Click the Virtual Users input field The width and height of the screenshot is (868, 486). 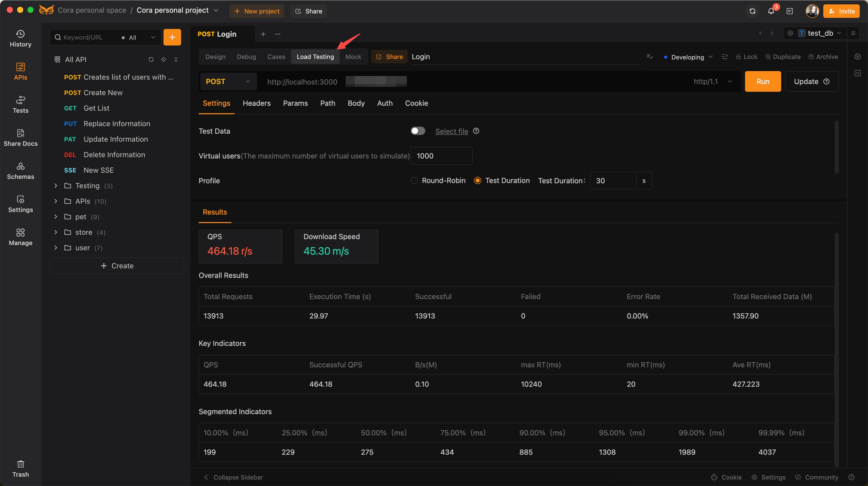tap(441, 156)
